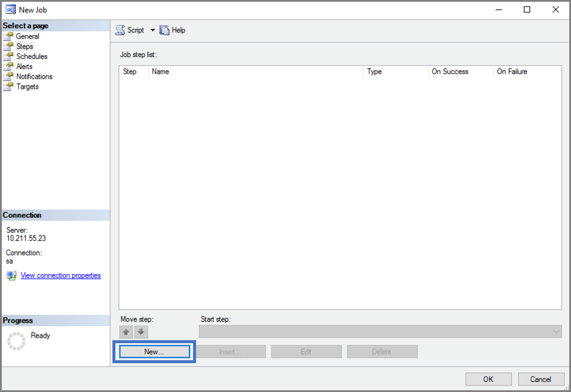Confirm the job with OK

coord(489,379)
